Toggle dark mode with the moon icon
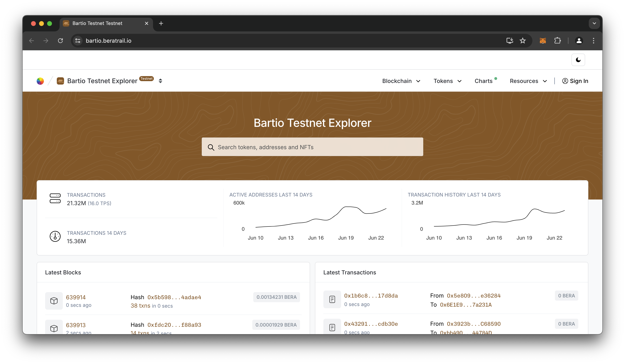Viewport: 625px width, 364px height. pos(578,60)
